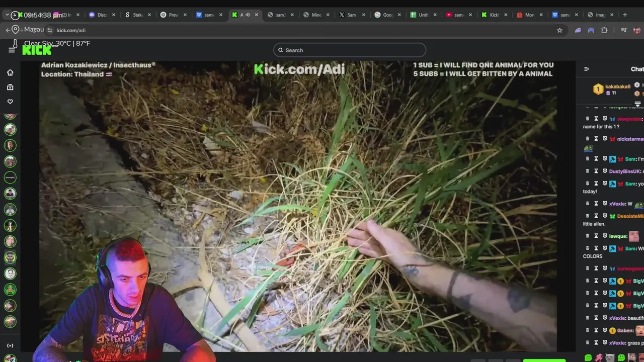Open lewque username in chat
Image resolution: width=644 pixels, height=362 pixels.
pos(618,236)
